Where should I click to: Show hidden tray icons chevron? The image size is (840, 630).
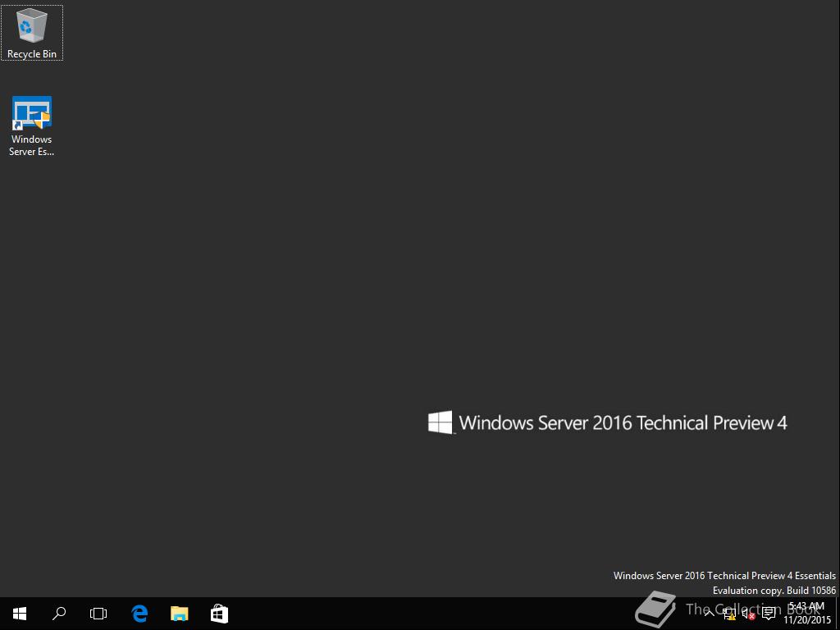(710, 614)
